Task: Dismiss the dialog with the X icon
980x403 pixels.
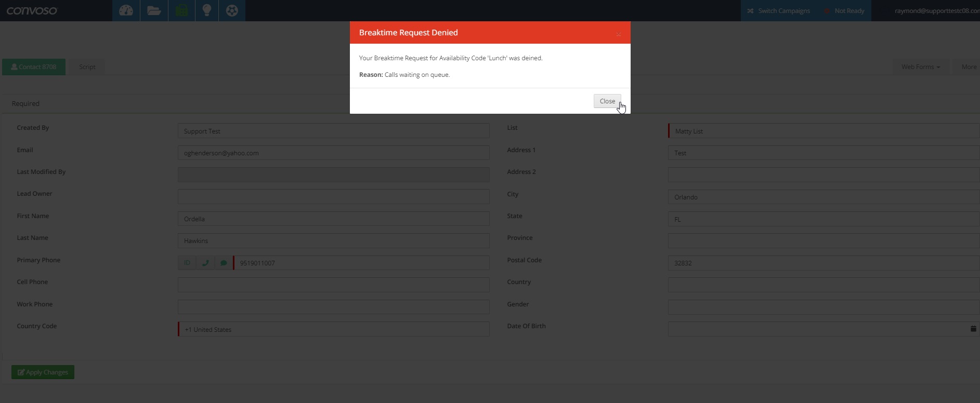Action: pyautogui.click(x=618, y=34)
